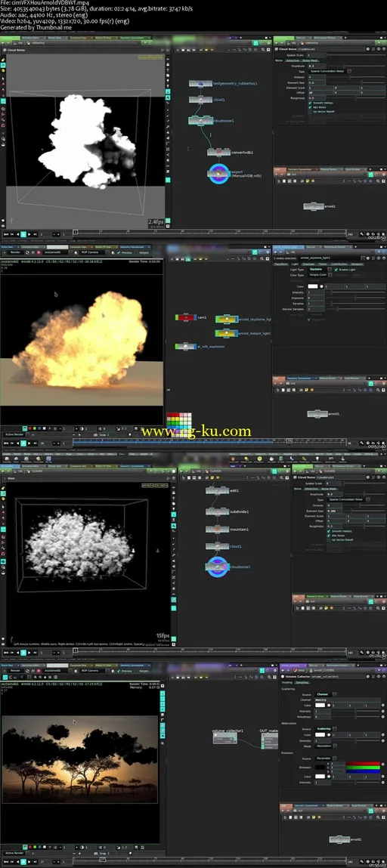The width and height of the screenshot is (387, 868).
Task: Select testgeometry_rubbertoy1 node in network
Action: click(x=200, y=84)
